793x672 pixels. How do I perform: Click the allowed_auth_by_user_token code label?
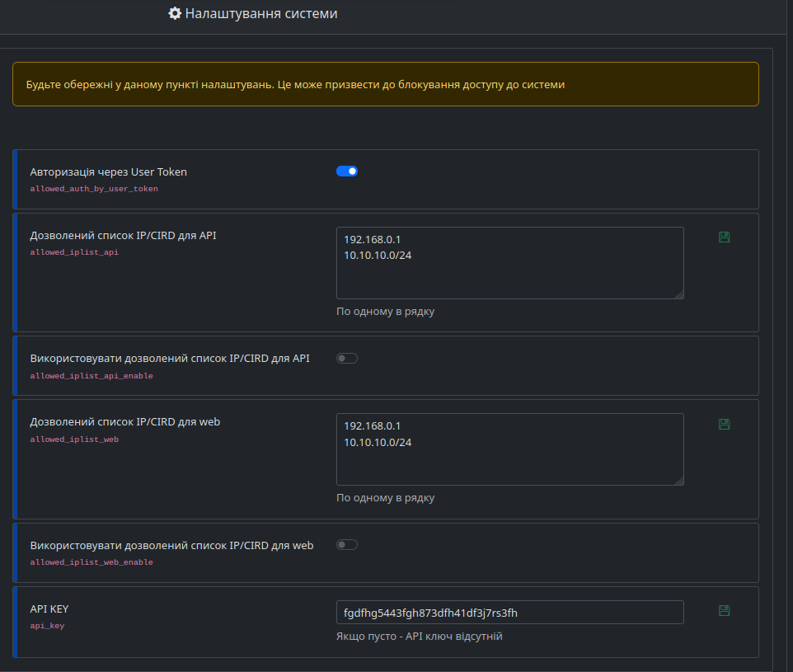click(94, 189)
